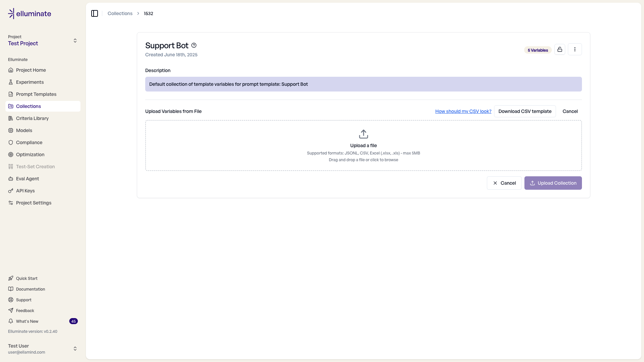Click the Collections breadcrumb link

coord(120,13)
